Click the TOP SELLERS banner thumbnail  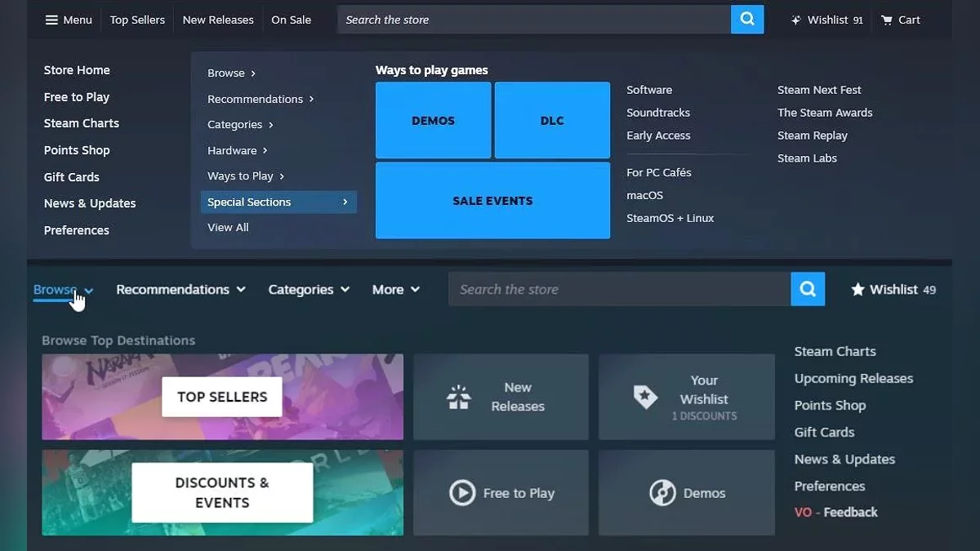(222, 397)
